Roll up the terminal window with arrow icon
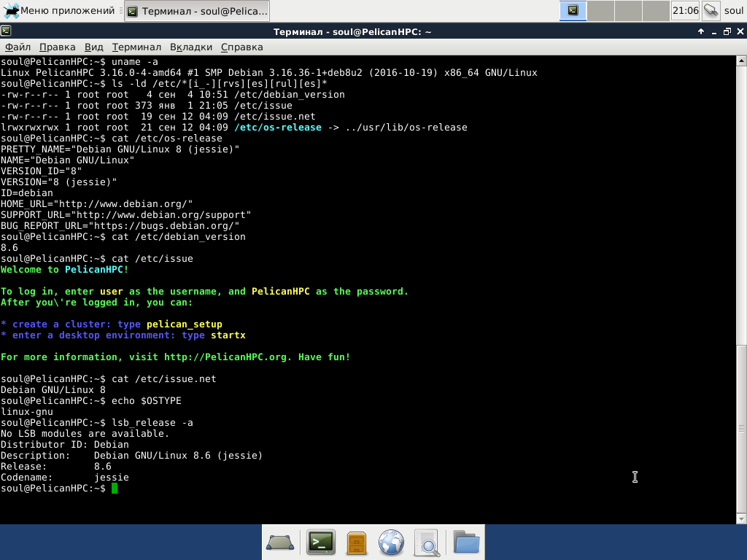The width and height of the screenshot is (747, 560). pyautogui.click(x=701, y=31)
